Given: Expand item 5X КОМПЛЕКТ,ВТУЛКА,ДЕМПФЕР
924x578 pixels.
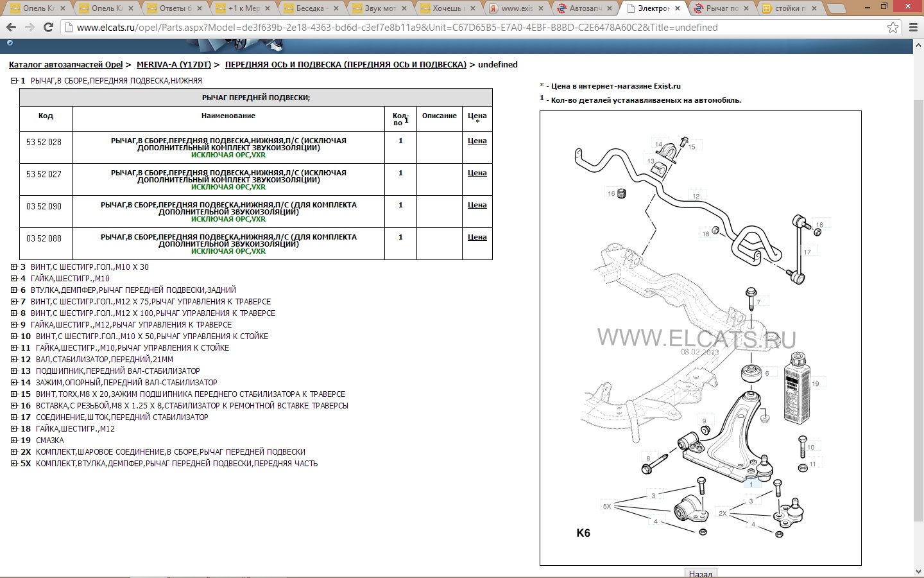Looking at the screenshot, I should click(14, 464).
